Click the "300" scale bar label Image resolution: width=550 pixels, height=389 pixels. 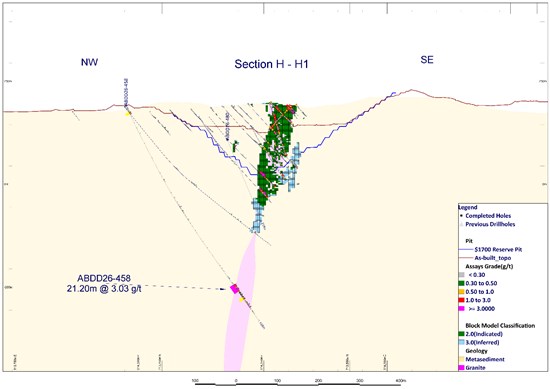(360, 381)
